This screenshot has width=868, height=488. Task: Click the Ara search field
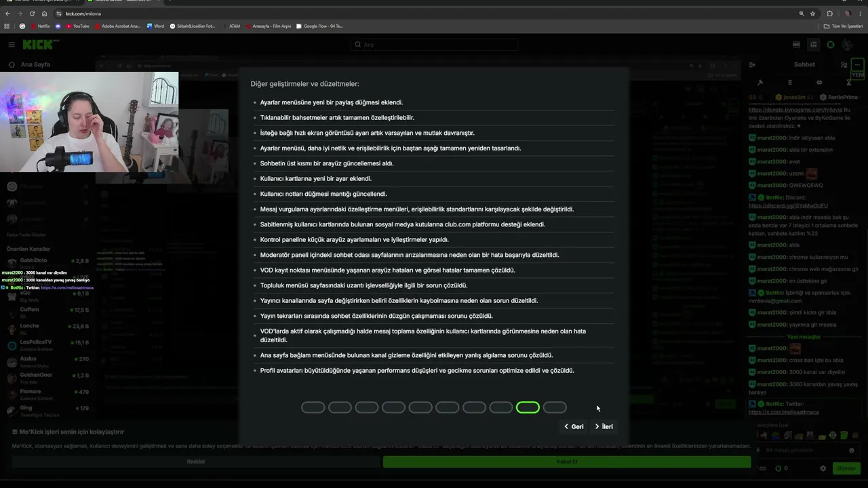tap(434, 45)
